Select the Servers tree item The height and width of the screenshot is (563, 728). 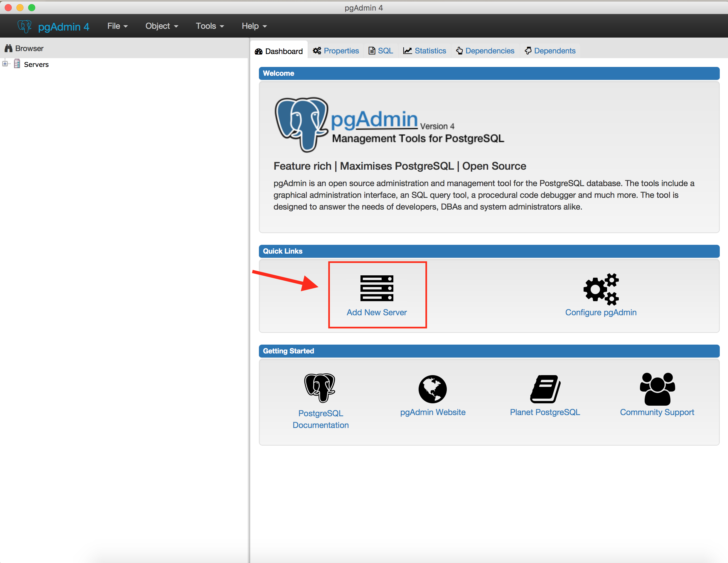pyautogui.click(x=36, y=64)
